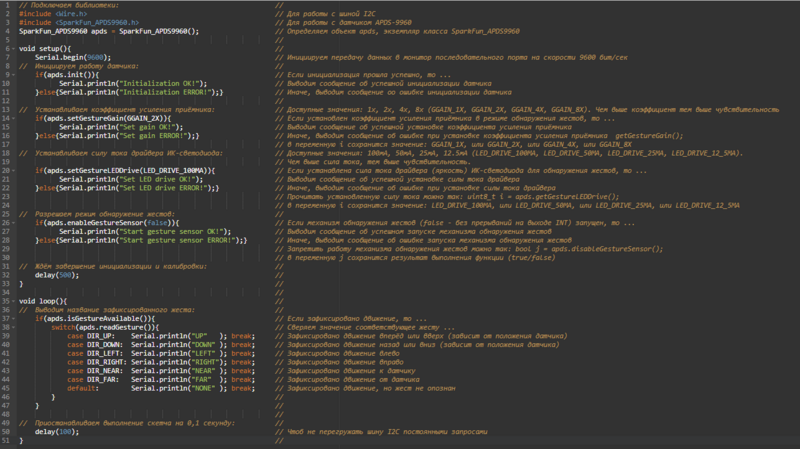Click the default: case keyword
This screenshot has width=800, height=449.
click(x=83, y=388)
